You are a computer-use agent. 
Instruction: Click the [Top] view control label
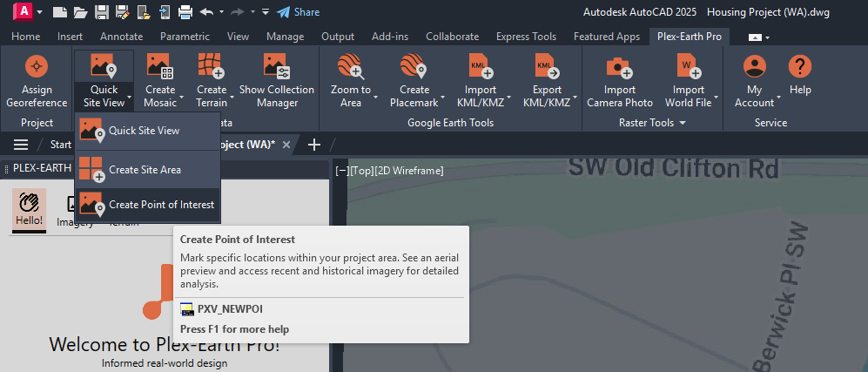[362, 171]
